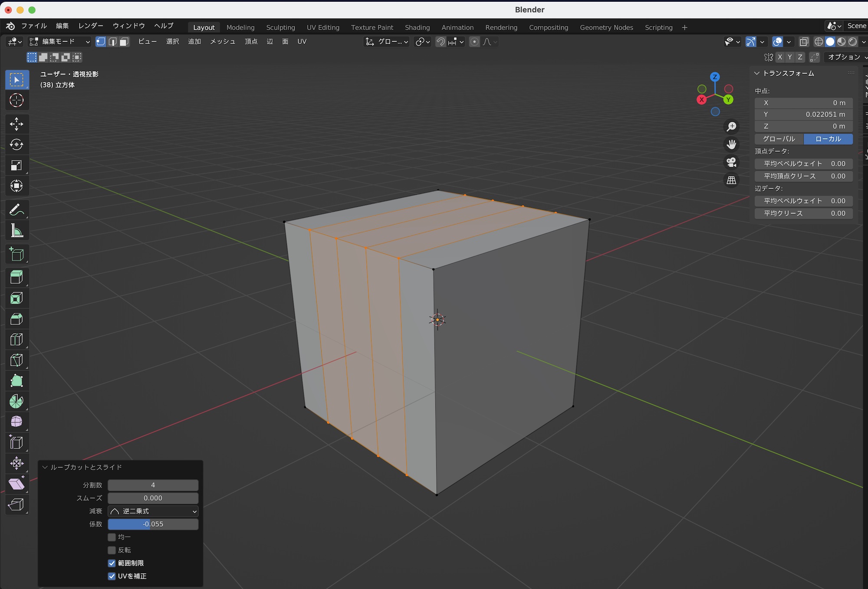Select the Rotate tool
The image size is (868, 589).
coord(16,145)
